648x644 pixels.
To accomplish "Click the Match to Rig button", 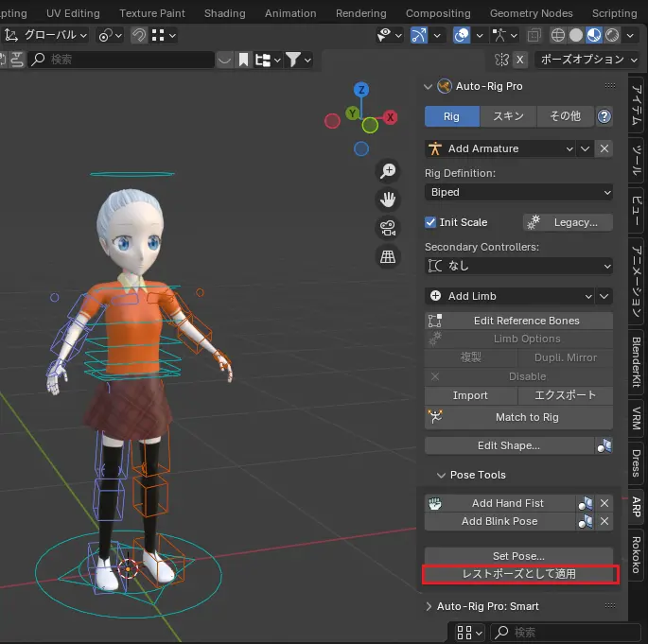I will pyautogui.click(x=518, y=418).
